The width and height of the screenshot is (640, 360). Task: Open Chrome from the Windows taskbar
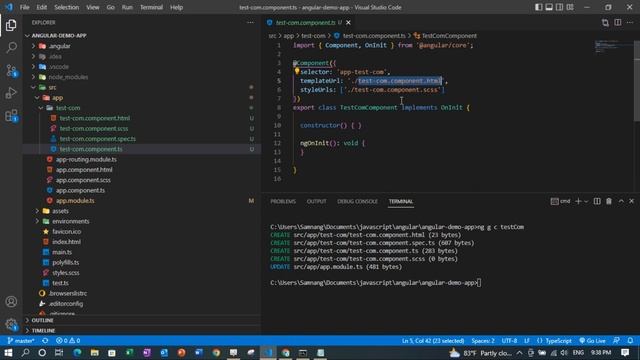(x=216, y=352)
